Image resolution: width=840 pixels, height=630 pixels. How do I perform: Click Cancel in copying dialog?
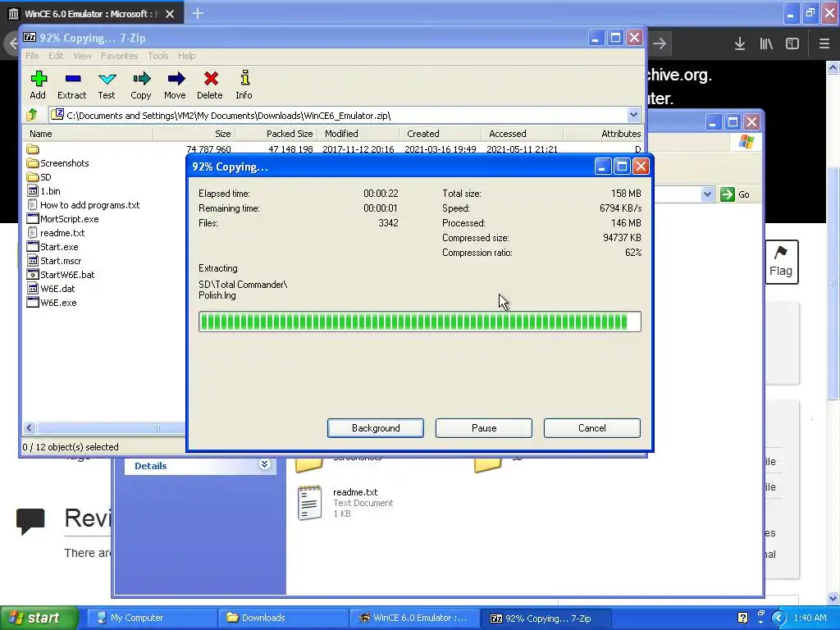(592, 428)
